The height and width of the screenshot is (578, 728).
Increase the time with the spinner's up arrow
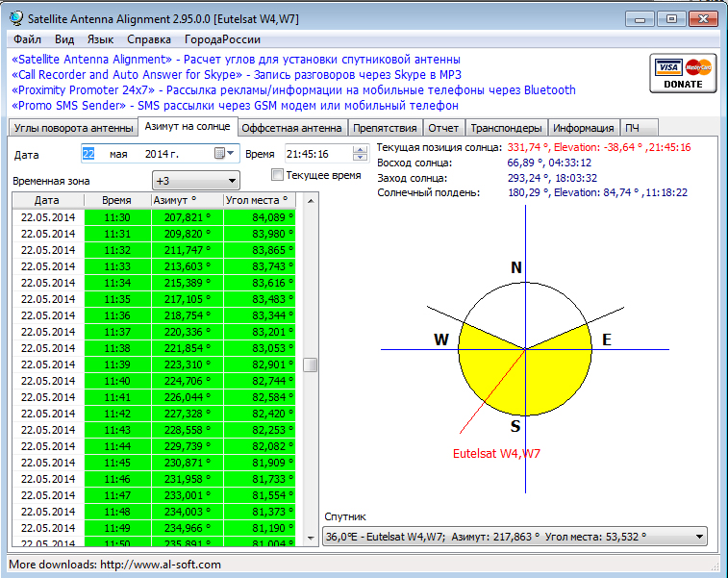tap(360, 149)
